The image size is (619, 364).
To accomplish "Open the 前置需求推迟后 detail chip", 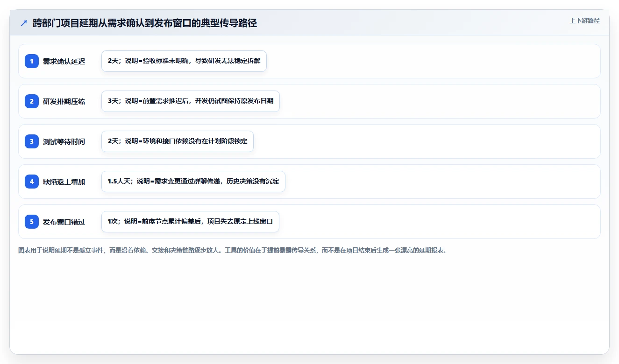I will [x=191, y=101].
